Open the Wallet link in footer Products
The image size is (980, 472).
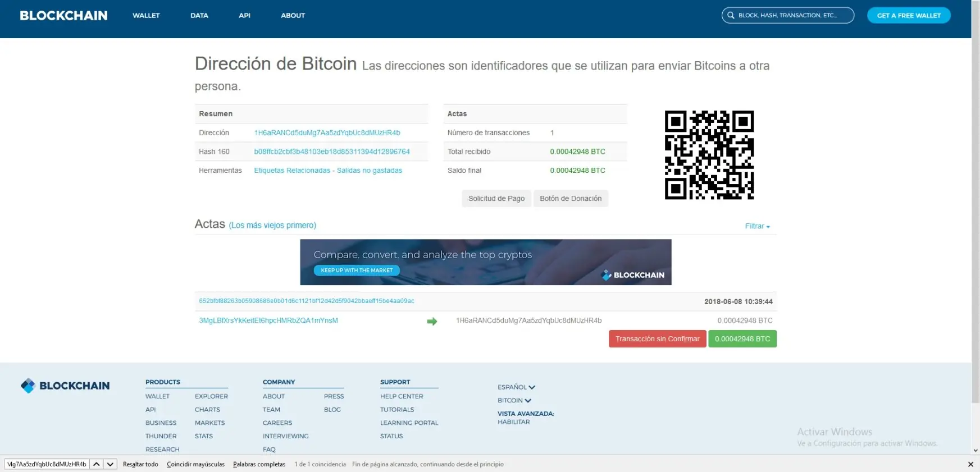[157, 396]
